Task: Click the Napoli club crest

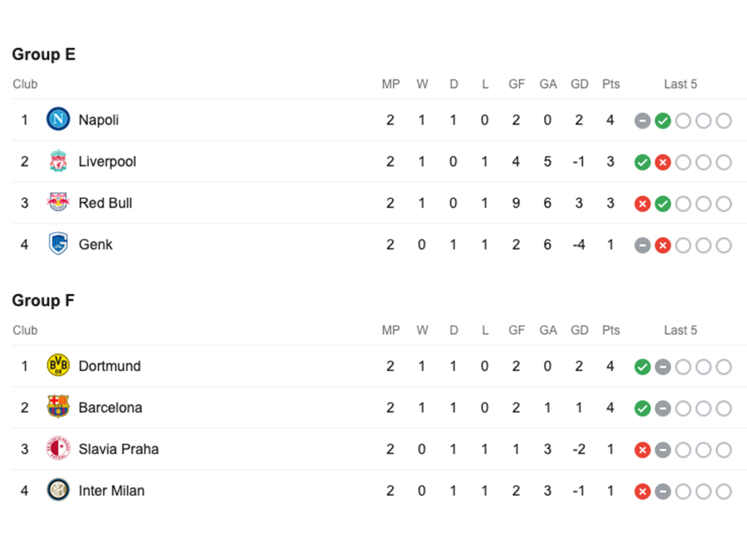Action: point(58,120)
